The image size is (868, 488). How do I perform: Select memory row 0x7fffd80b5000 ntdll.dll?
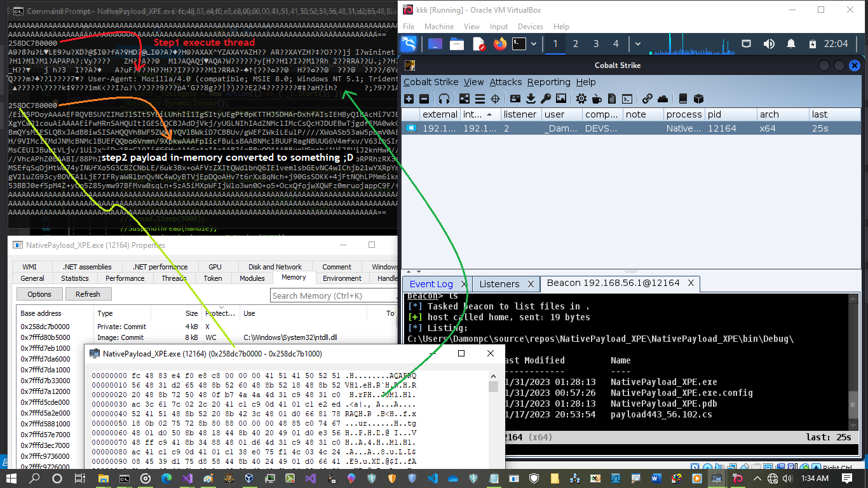[207, 337]
